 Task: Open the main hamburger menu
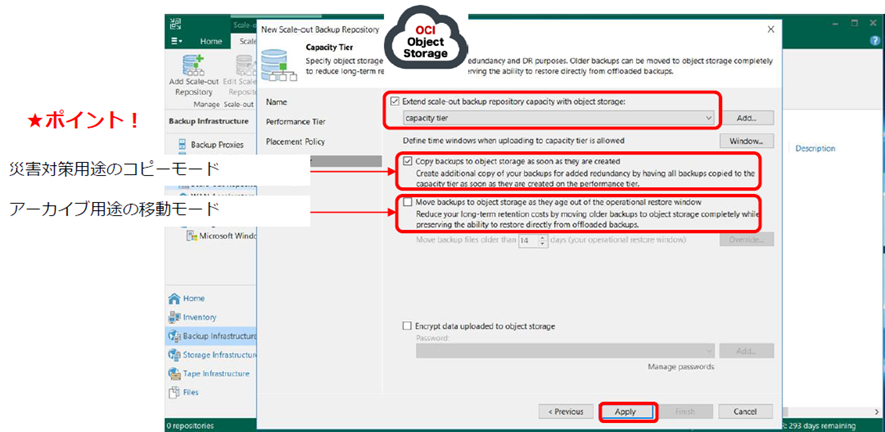coord(177,41)
